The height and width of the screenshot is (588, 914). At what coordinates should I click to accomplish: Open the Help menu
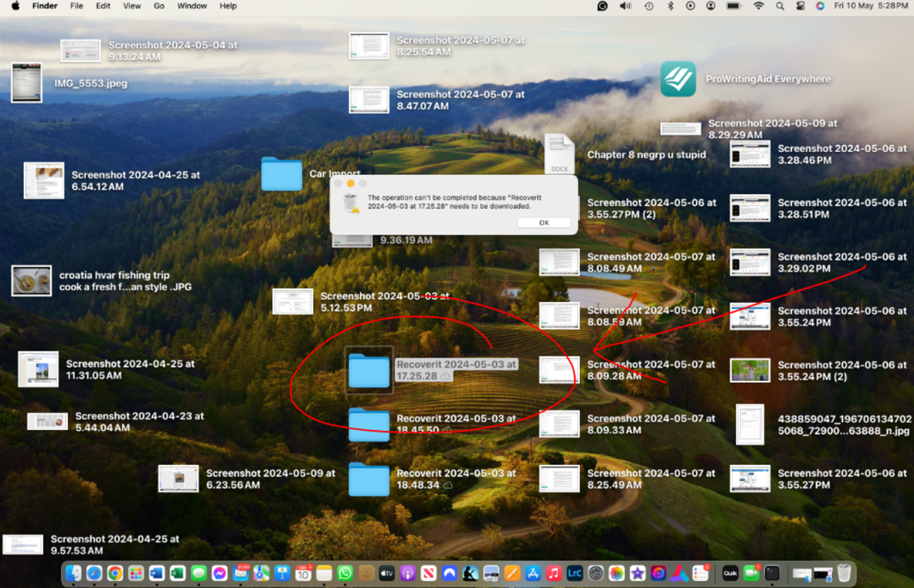[x=228, y=6]
